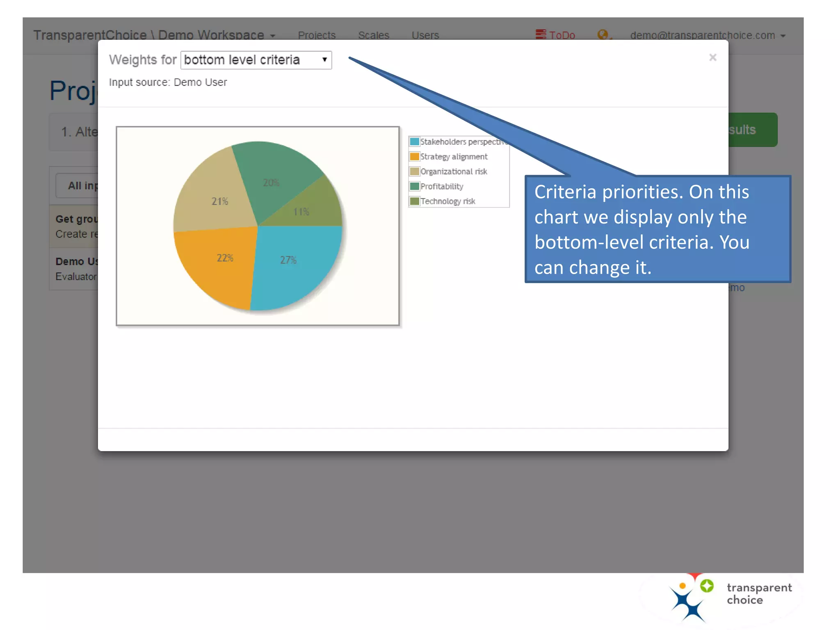Click the ToDo link in navbar
The width and height of the screenshot is (840, 630).
pos(562,36)
